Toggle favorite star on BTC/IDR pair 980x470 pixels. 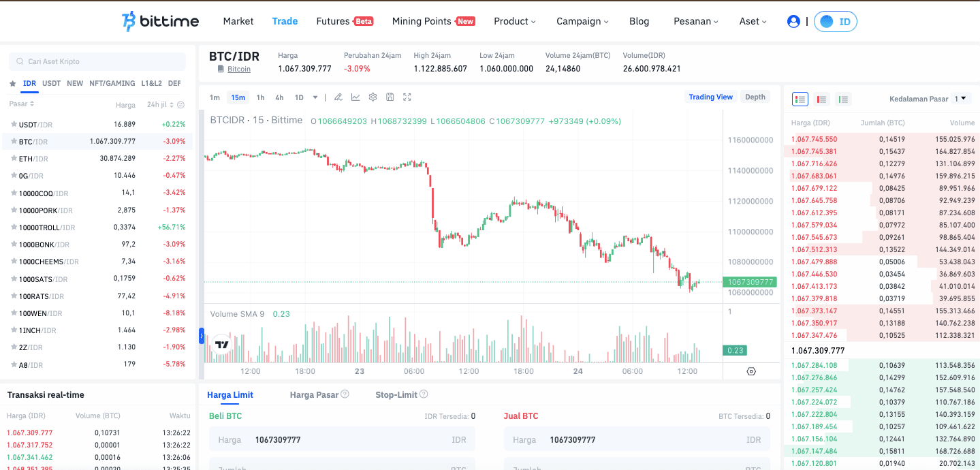14,141
